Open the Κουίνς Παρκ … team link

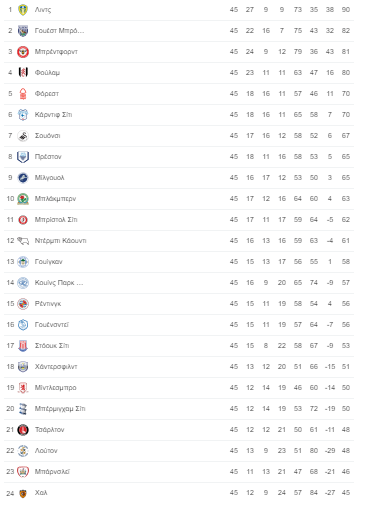[x=59, y=283]
